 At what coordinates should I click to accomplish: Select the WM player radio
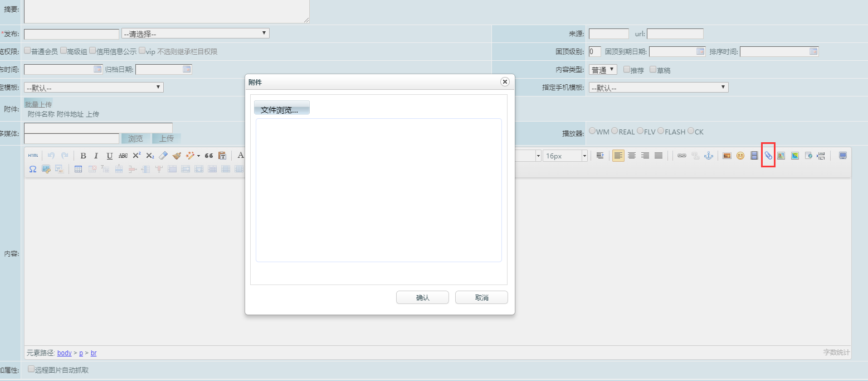pos(592,131)
